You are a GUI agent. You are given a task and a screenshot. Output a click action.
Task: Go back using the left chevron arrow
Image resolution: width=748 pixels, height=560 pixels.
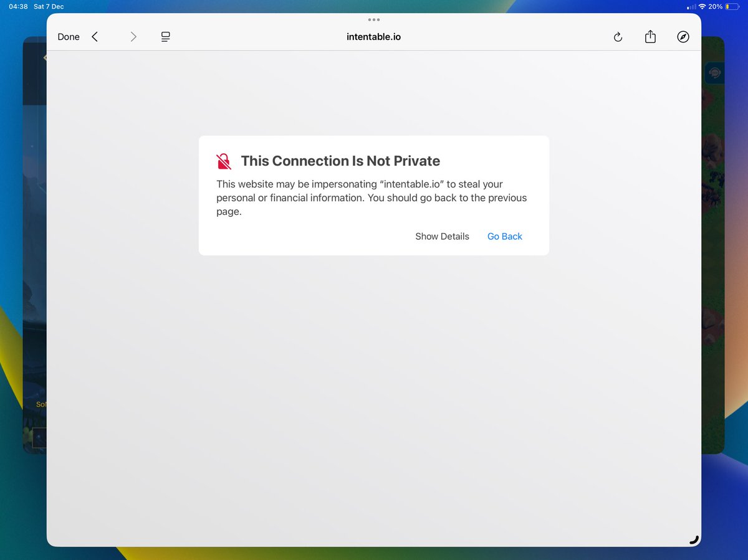[95, 37]
